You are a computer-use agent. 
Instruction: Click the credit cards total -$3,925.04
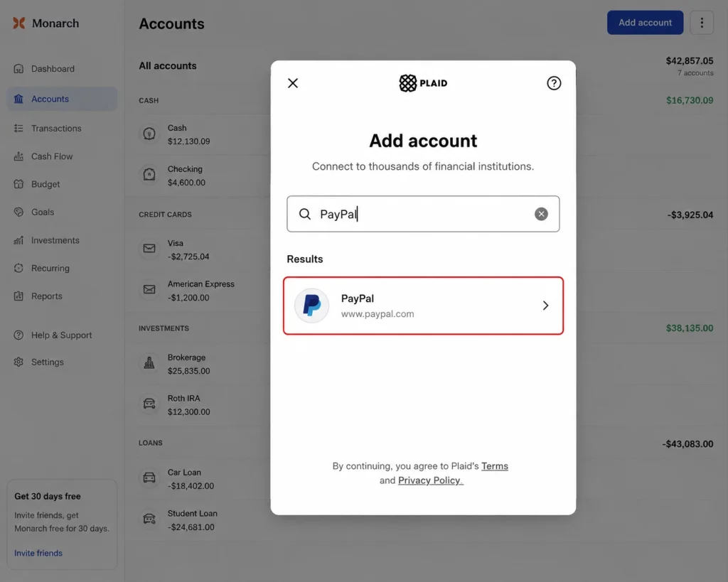tap(690, 215)
